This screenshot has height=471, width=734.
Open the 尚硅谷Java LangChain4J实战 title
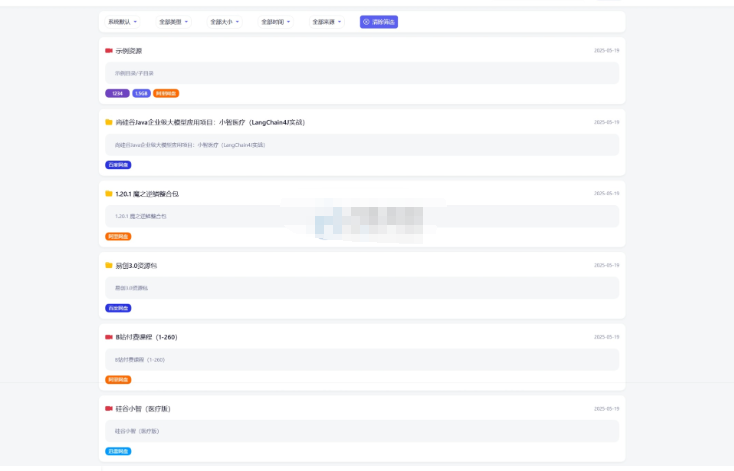210,122
